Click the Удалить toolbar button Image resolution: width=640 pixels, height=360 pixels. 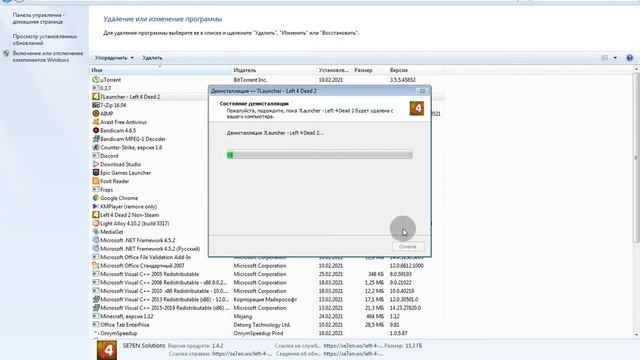pyautogui.click(x=152, y=58)
